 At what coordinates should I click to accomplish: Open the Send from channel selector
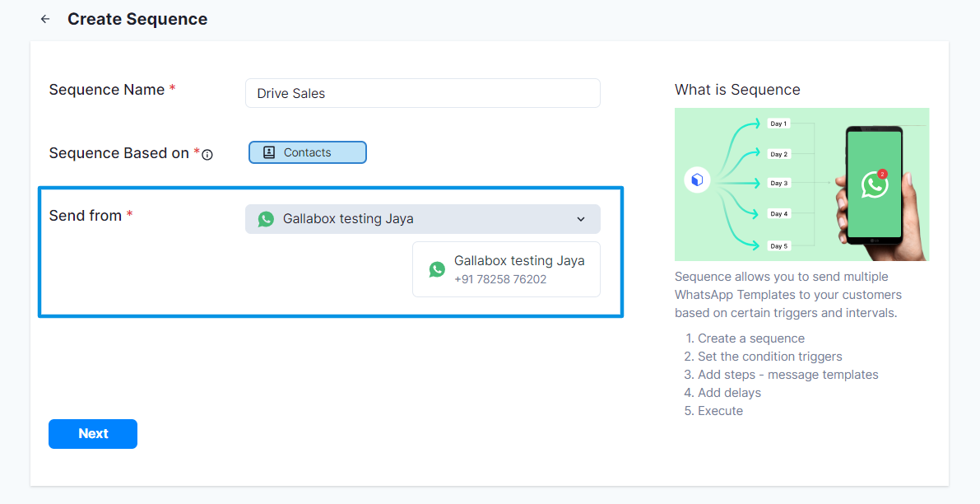click(x=422, y=219)
